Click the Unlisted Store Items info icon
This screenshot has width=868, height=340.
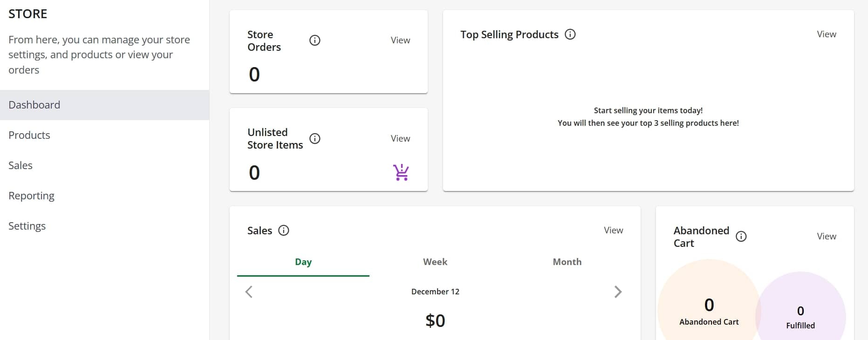coord(315,139)
